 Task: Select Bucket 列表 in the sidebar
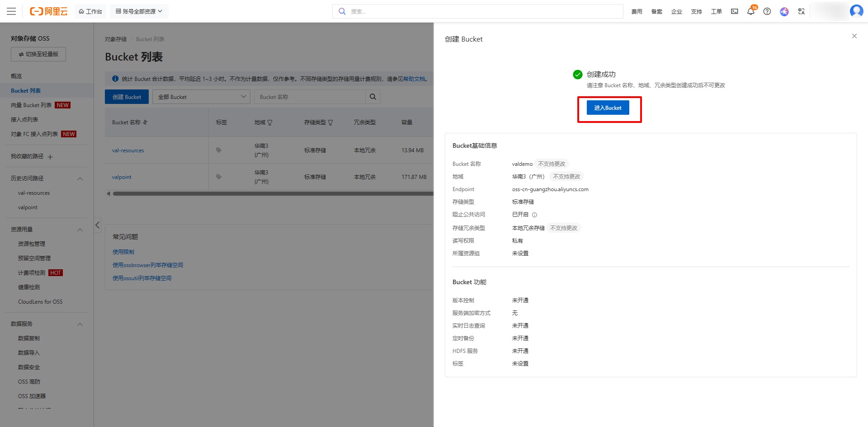[x=26, y=91]
